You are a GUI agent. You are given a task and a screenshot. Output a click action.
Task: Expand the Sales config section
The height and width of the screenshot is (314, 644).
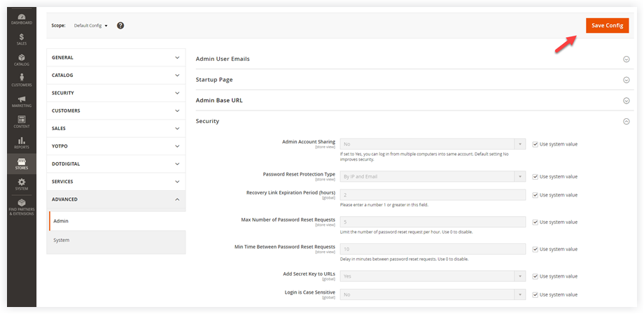[x=115, y=129]
